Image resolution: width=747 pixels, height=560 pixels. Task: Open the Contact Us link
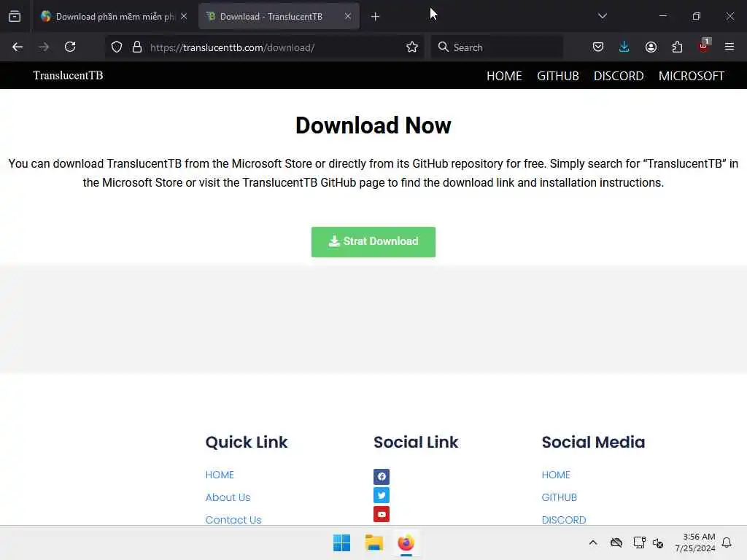(x=233, y=519)
